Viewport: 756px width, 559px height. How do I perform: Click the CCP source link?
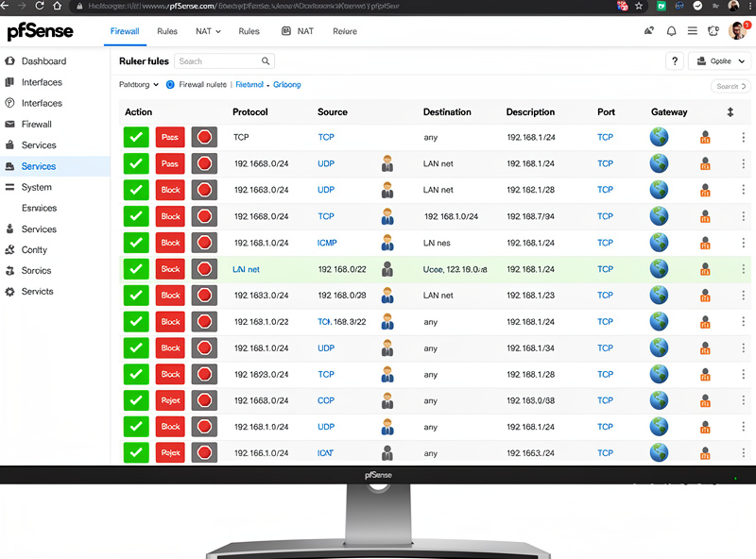tap(326, 400)
